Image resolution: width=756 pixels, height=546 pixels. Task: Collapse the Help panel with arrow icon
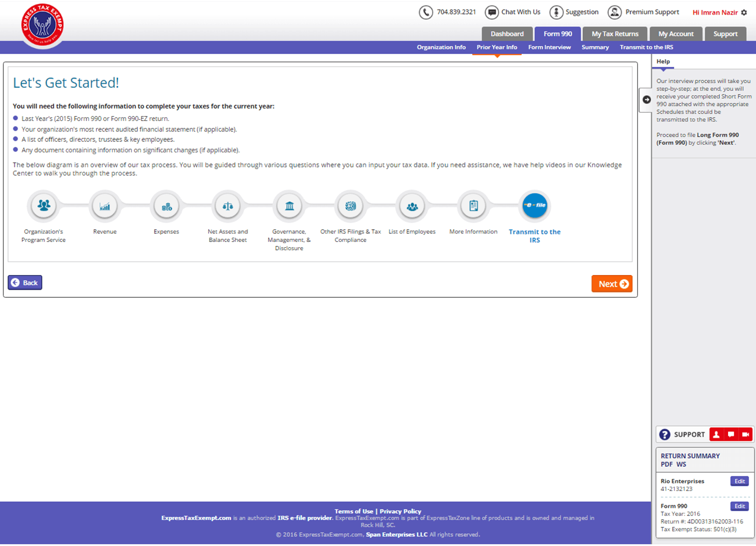point(646,99)
